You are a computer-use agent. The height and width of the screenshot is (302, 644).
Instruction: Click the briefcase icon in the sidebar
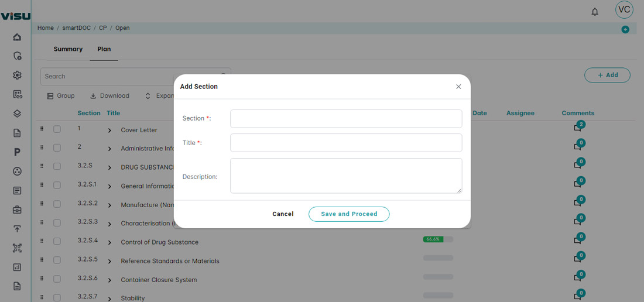tap(17, 210)
